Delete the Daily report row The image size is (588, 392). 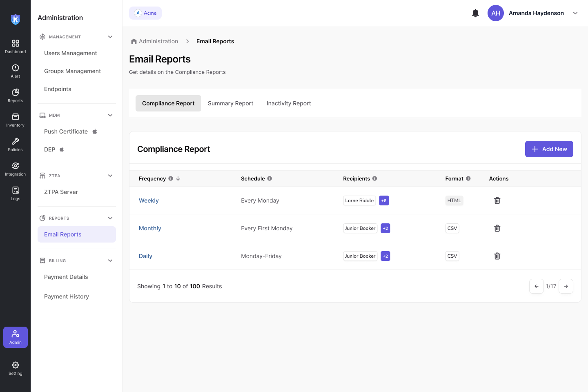coord(497,256)
